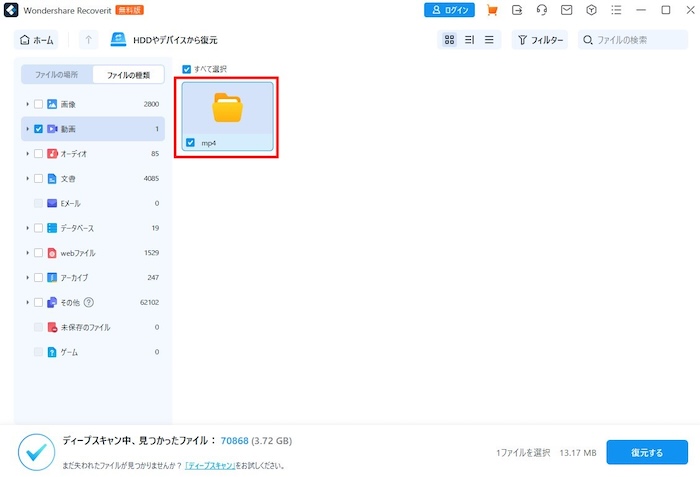Open the フィルター options
This screenshot has width=700, height=477.
pyautogui.click(x=540, y=40)
